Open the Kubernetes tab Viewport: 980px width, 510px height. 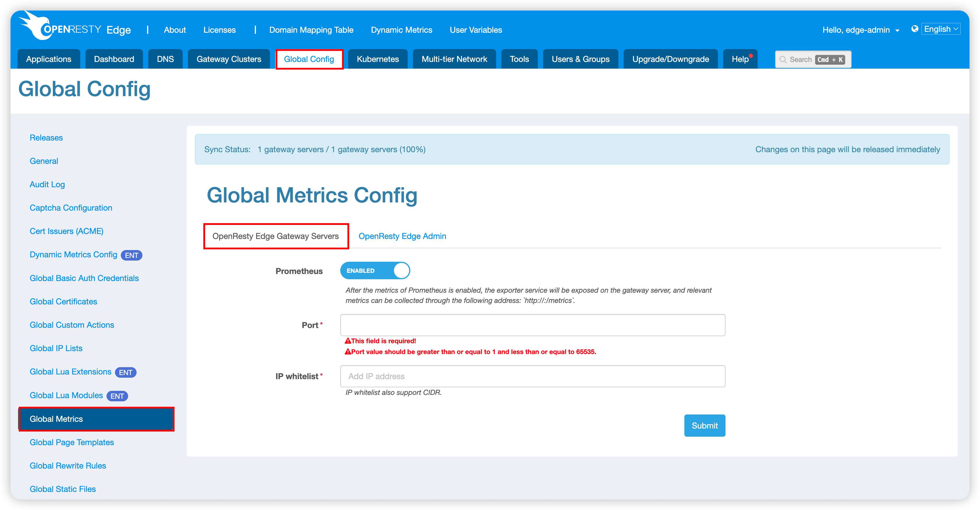pyautogui.click(x=377, y=59)
